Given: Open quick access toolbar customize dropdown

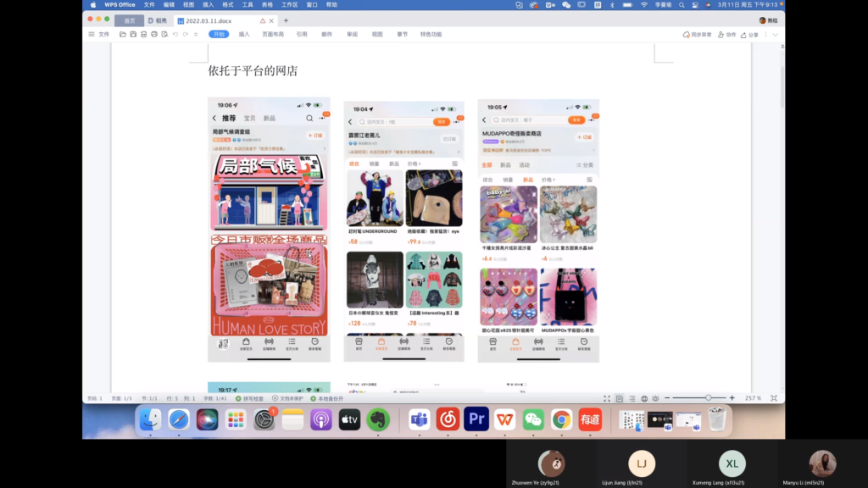Looking at the screenshot, I should pos(196,34).
